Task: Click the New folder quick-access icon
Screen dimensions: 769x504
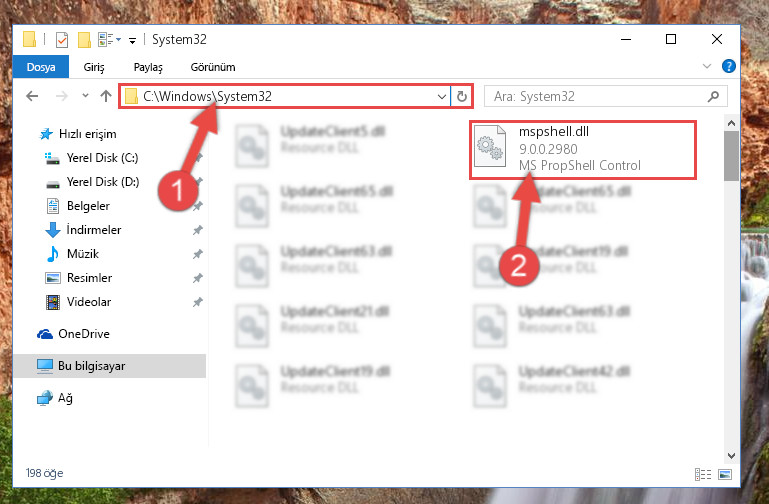Action: tap(84, 40)
